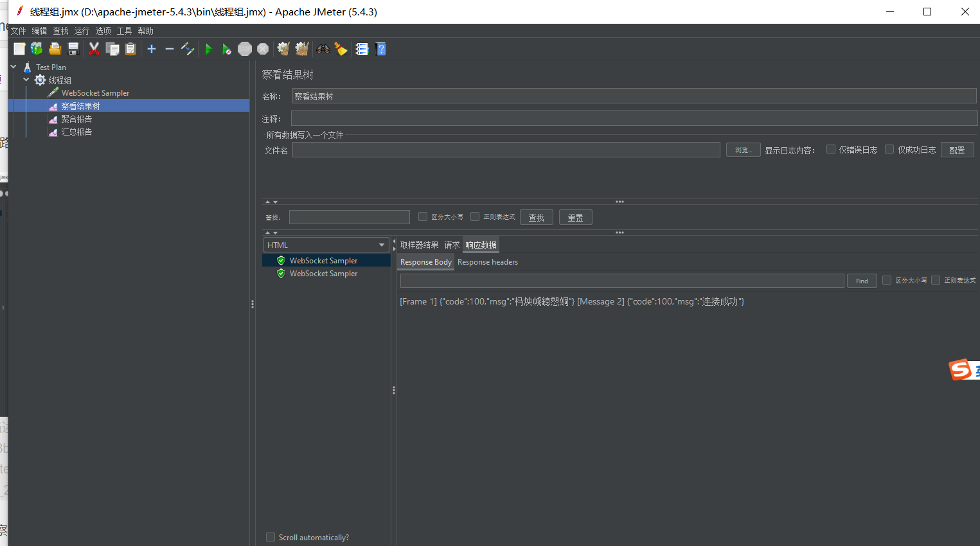The image size is (980, 546).
Task: Click the 浏览 browse button
Action: click(x=744, y=150)
